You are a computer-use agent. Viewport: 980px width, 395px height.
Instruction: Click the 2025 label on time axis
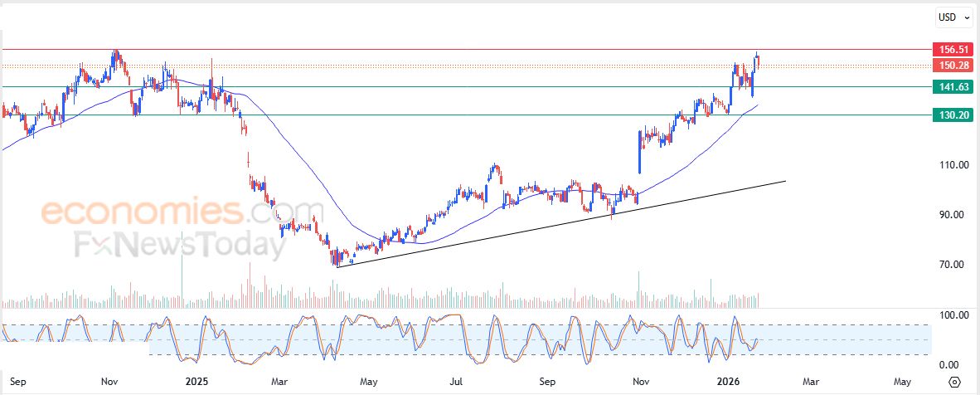click(x=196, y=381)
